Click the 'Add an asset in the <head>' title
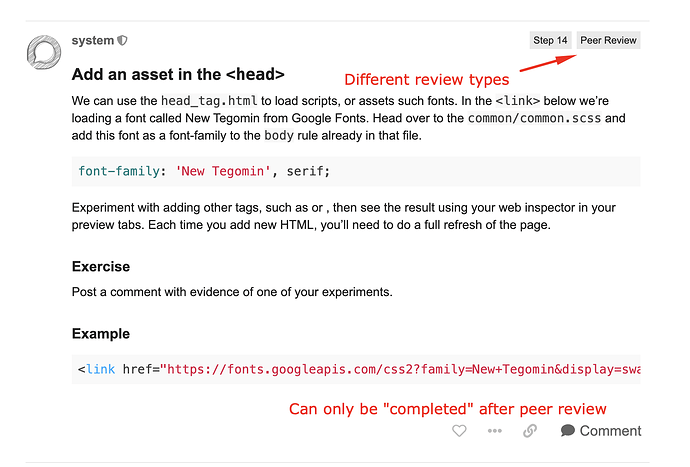Screen dimensions: 690x467 pos(178,74)
